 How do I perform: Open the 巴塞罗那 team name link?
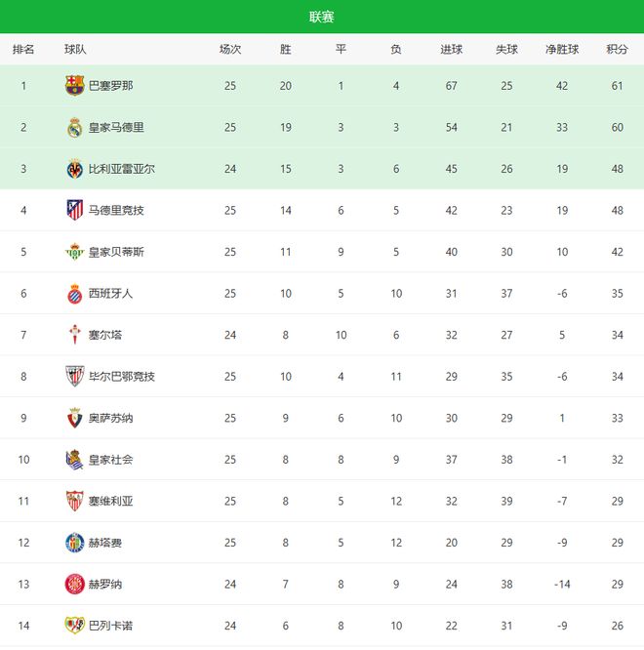(x=110, y=86)
